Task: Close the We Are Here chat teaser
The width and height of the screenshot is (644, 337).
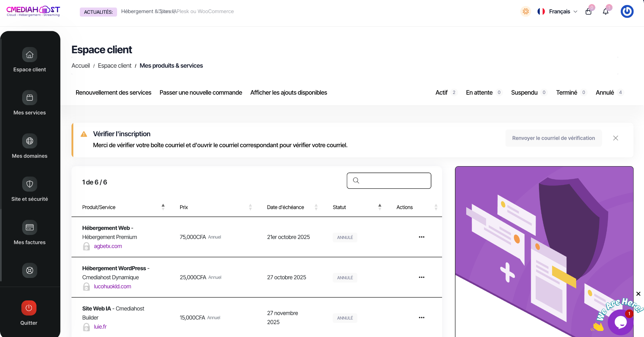Action: (638, 294)
